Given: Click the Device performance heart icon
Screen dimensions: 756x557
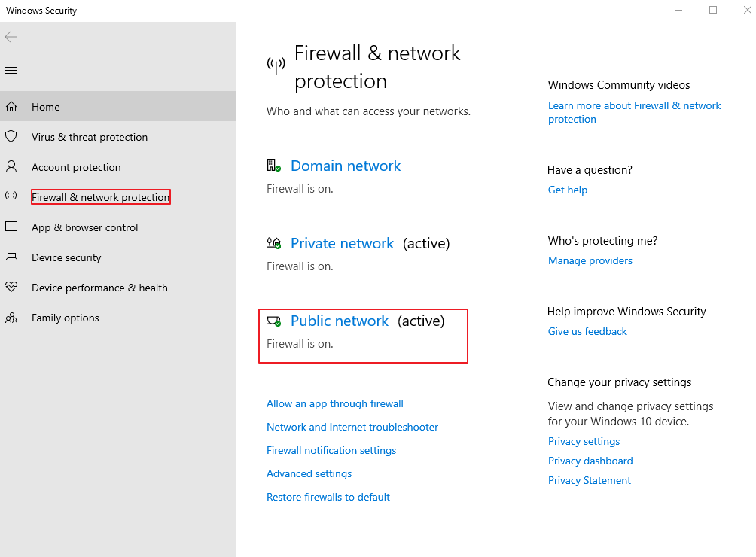Looking at the screenshot, I should (x=11, y=288).
